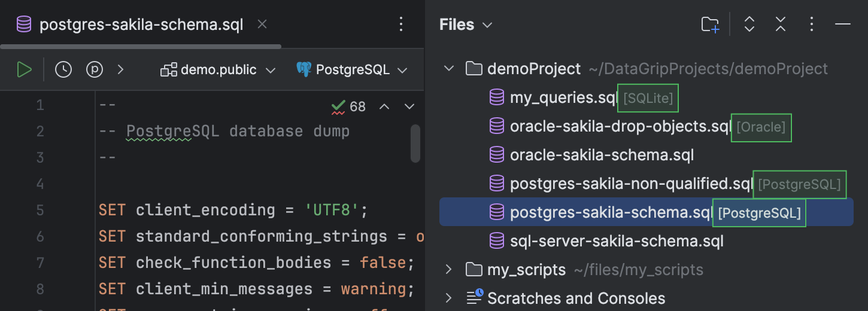The image size is (868, 311).
Task: Jump to next highlighted problem arrow
Action: [409, 106]
